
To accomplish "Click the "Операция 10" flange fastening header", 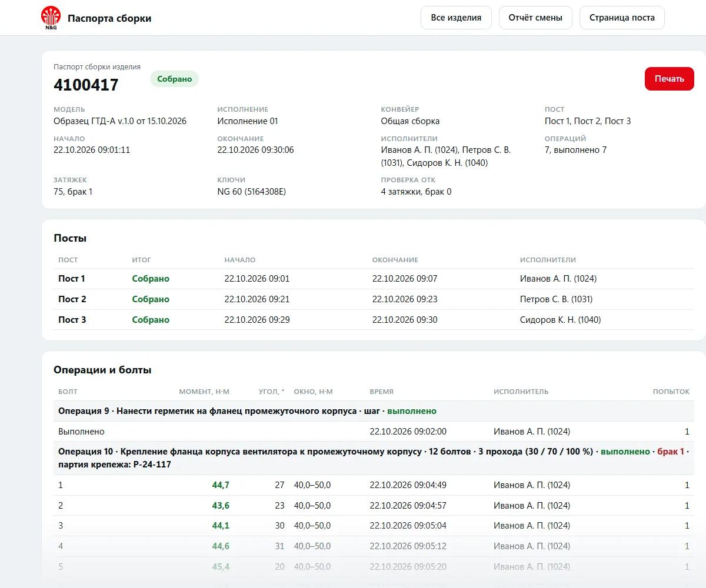I will click(374, 458).
